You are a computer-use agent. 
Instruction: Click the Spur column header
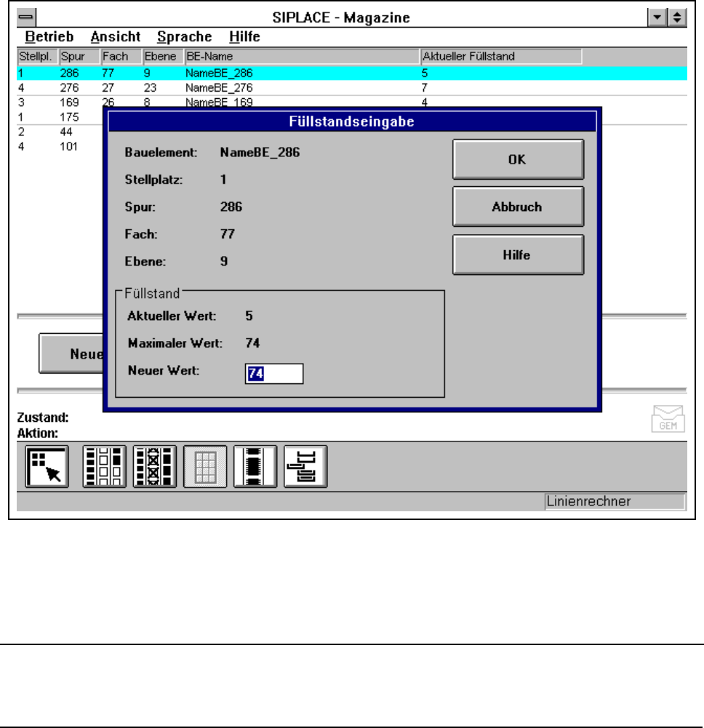click(x=80, y=56)
